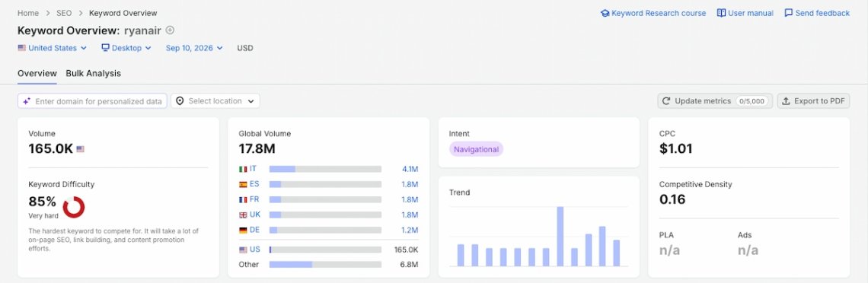
Task: Click the FR country link
Action: click(x=254, y=199)
